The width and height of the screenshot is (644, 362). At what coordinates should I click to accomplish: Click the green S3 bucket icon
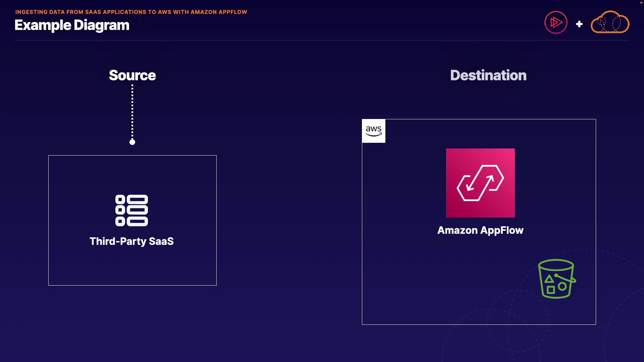click(556, 279)
